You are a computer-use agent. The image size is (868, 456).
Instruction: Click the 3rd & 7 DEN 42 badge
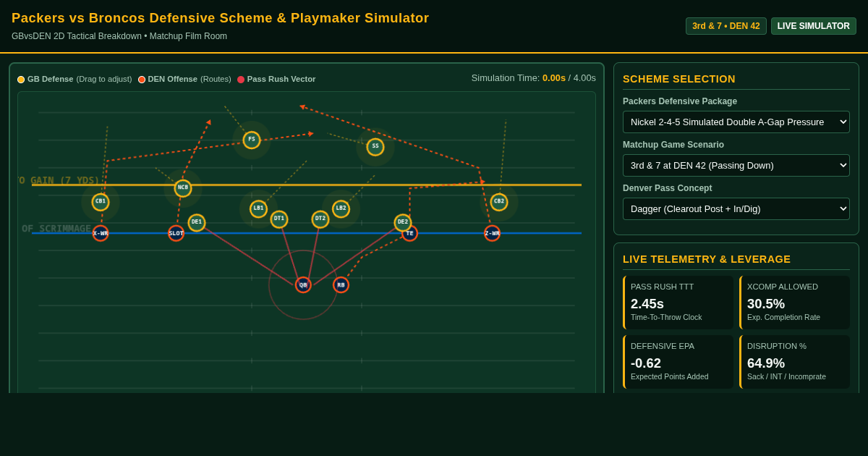pyautogui.click(x=726, y=26)
